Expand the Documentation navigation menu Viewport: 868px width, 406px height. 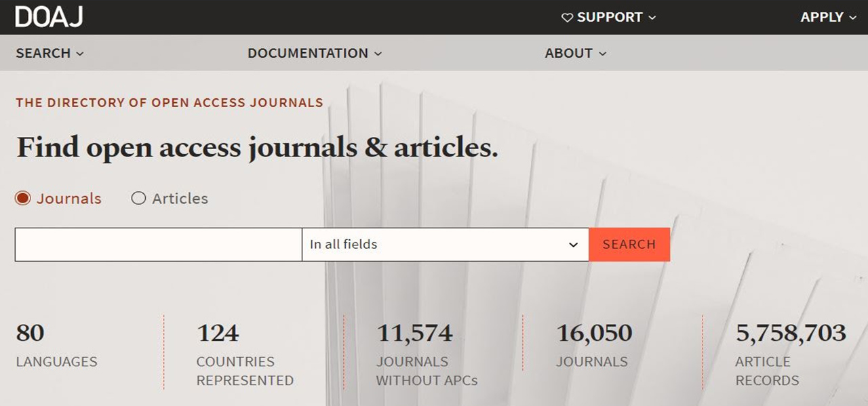pos(315,53)
